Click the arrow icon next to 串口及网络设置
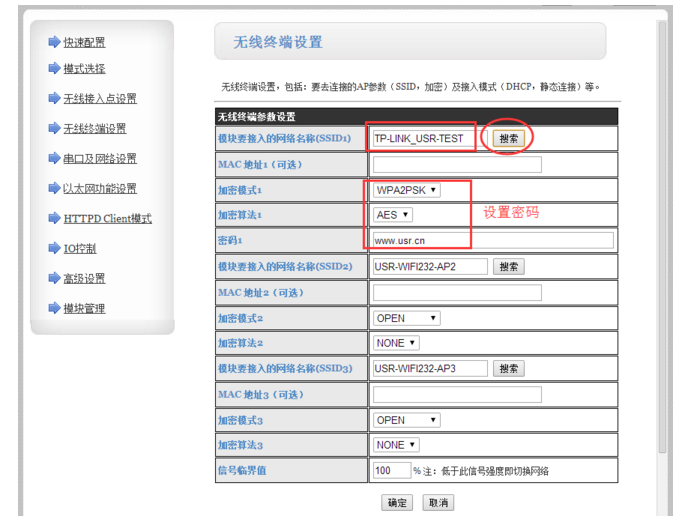This screenshot has width=685, height=525. pos(54,158)
